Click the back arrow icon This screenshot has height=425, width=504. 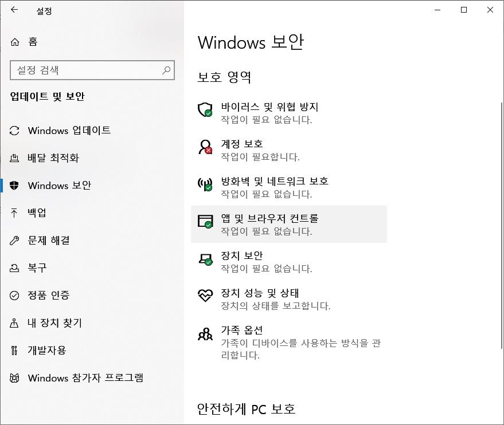point(14,10)
